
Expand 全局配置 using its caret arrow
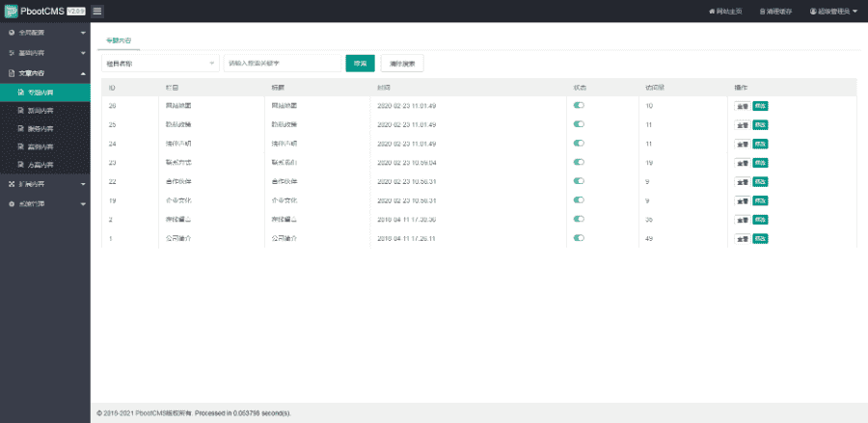pos(83,33)
